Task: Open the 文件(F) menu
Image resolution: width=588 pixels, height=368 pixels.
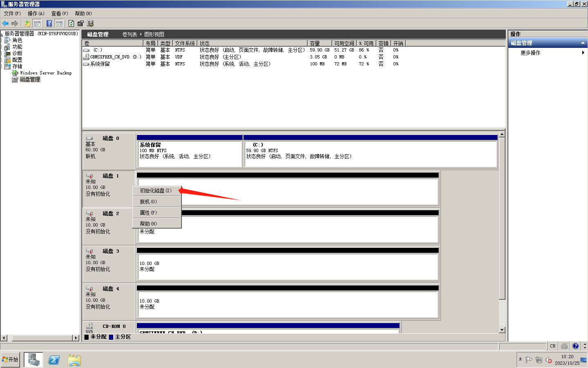Action: point(12,13)
